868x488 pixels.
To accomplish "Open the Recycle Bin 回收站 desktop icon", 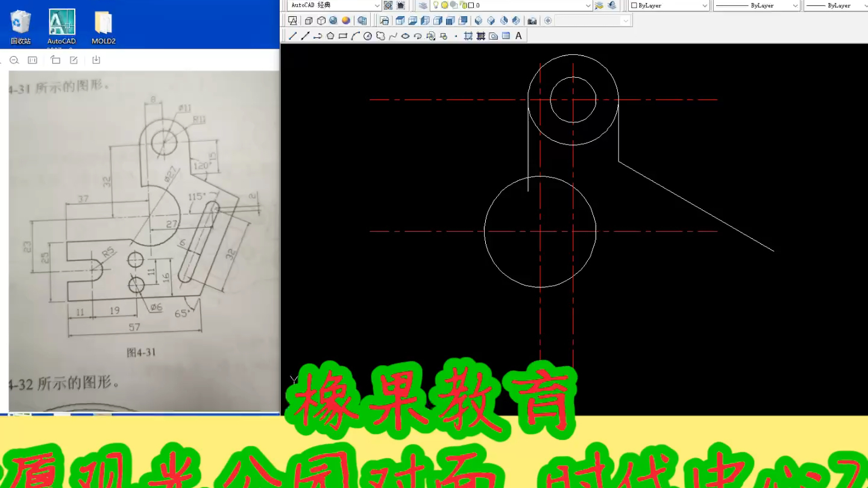I will (x=20, y=27).
